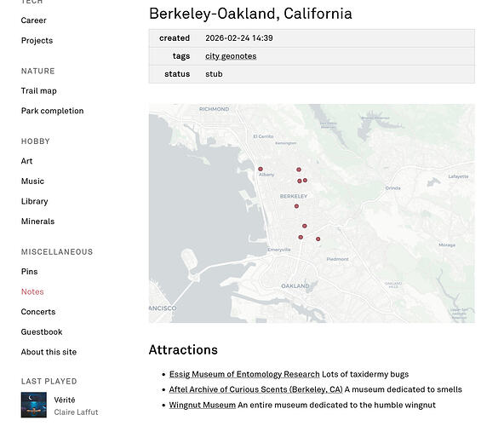This screenshot has height=426, width=504.
Task: Click the HOBBY section heading
Action: (36, 141)
